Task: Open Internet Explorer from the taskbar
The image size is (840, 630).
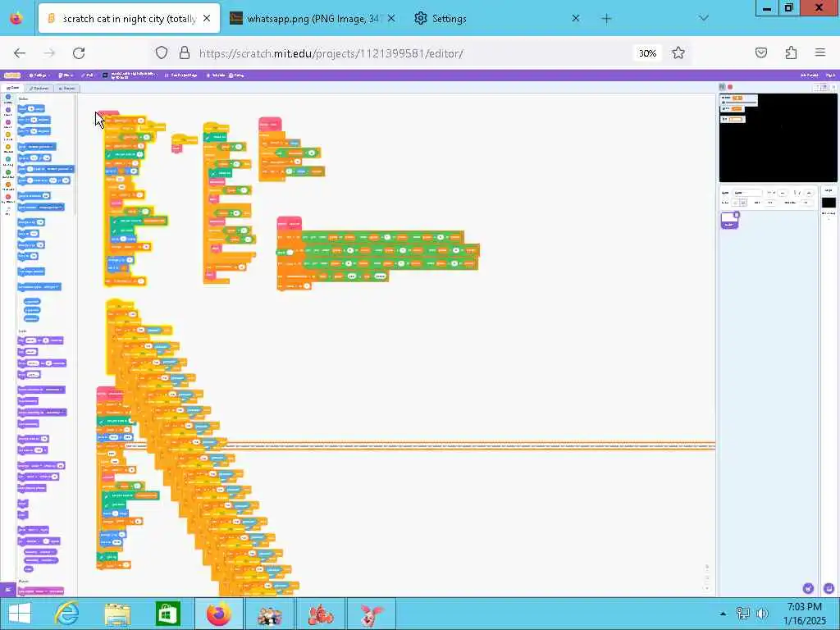Action: (67, 614)
